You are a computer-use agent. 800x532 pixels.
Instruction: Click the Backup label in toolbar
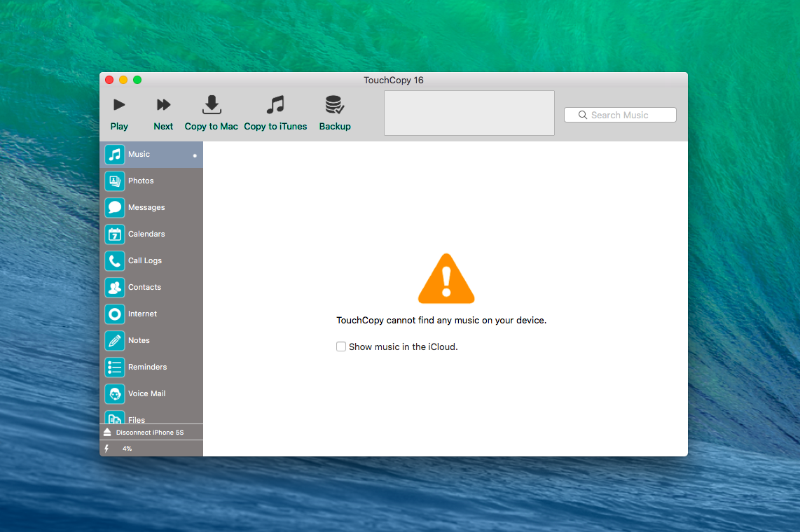[335, 127]
